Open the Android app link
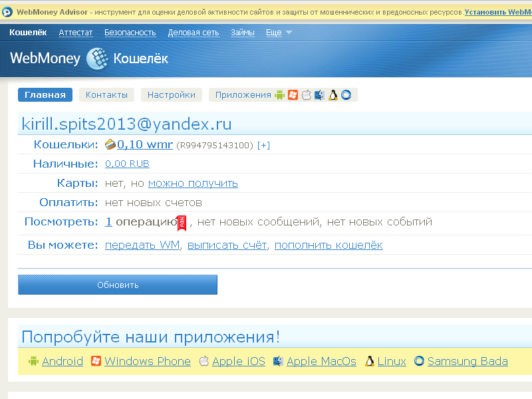Viewport: 532px width, 399px height. [63, 361]
